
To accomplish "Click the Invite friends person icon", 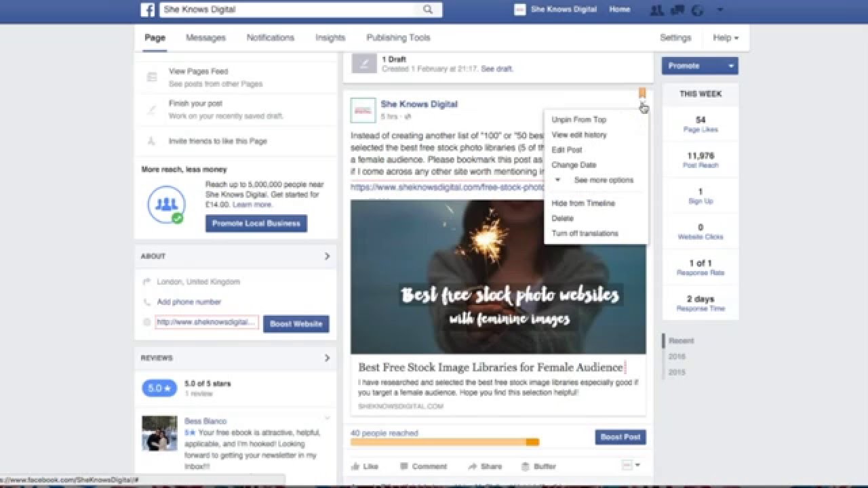I will [x=152, y=141].
